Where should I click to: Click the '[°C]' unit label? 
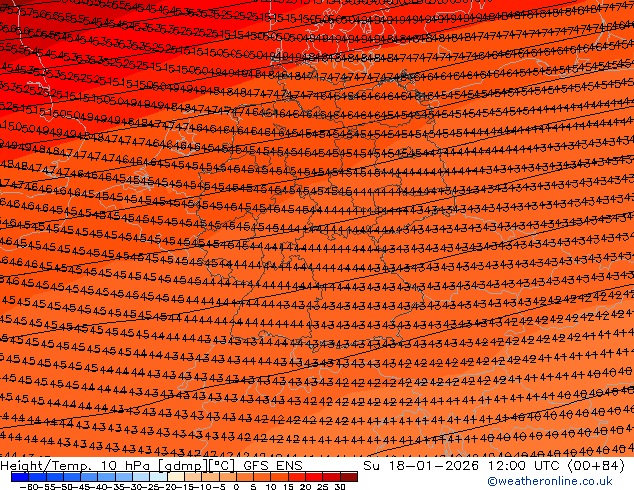222,466
